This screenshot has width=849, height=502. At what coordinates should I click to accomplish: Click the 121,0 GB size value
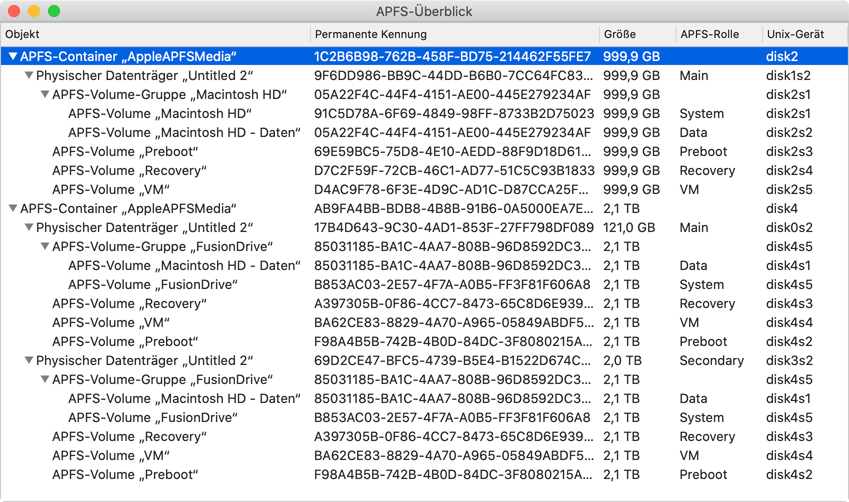(629, 227)
